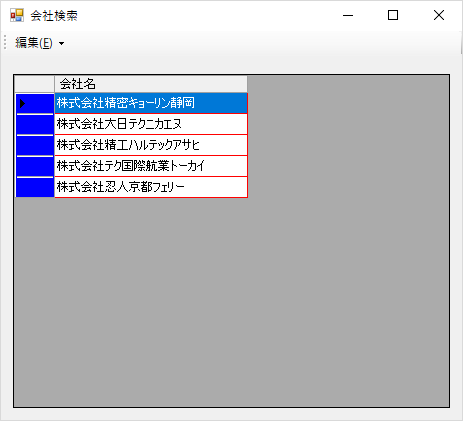The width and height of the screenshot is (463, 421).
Task: Select the 株式会社精工ハルテックアサヒ cell
Action: [151, 145]
